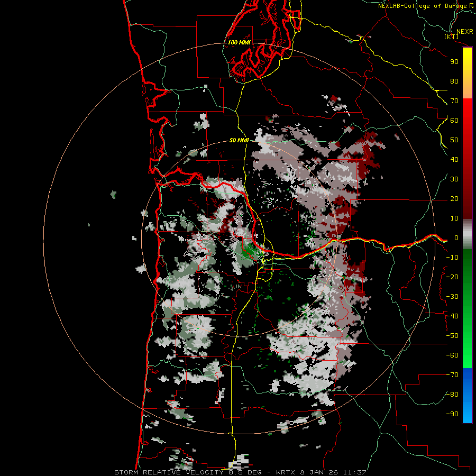476x476 pixels.
Task: Click the 30 knot scale label
Action: click(454, 179)
